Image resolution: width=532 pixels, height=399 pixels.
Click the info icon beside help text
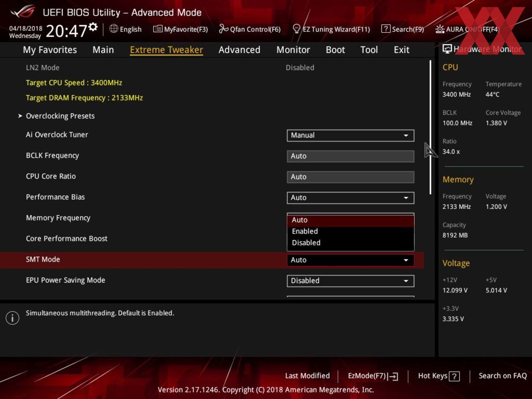[x=13, y=318]
